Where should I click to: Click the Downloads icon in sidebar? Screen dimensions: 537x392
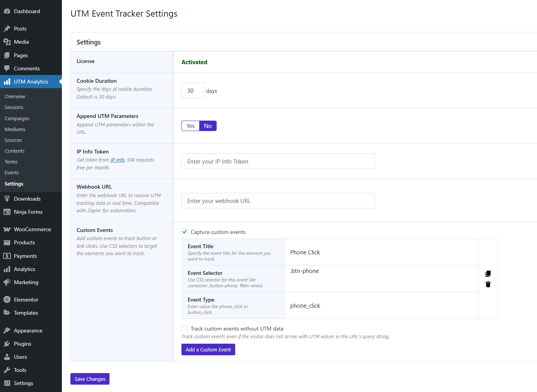[7, 199]
